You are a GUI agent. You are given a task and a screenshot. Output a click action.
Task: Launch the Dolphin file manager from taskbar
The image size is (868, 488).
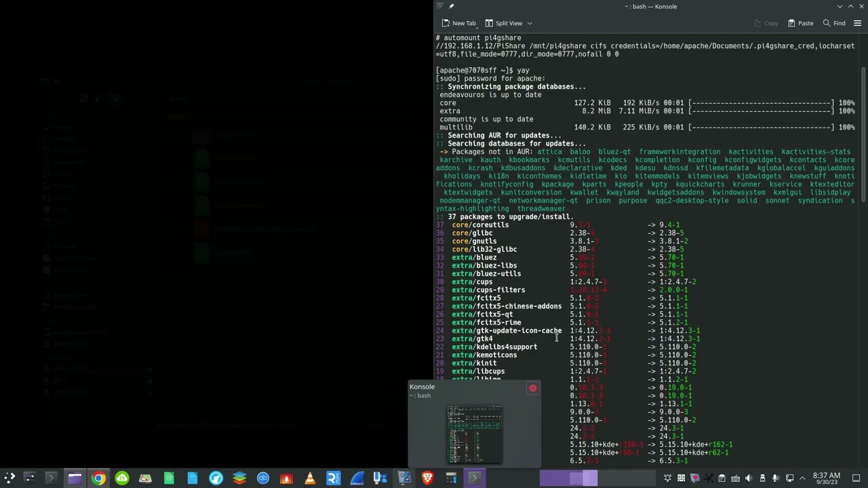[75, 478]
